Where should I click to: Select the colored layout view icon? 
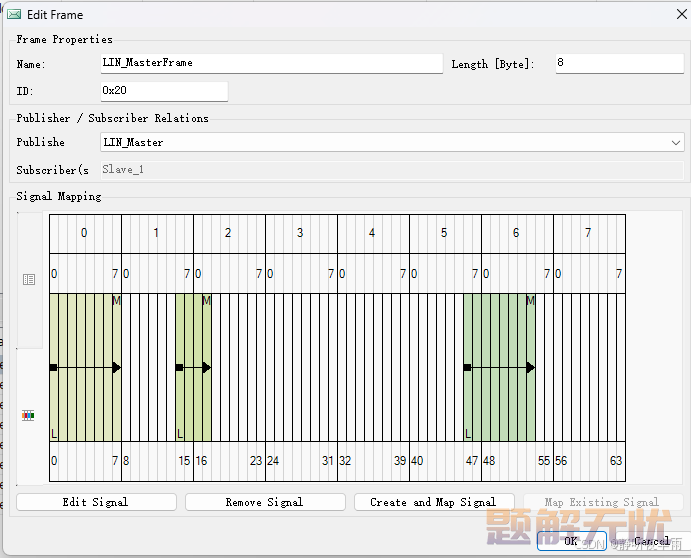click(28, 415)
